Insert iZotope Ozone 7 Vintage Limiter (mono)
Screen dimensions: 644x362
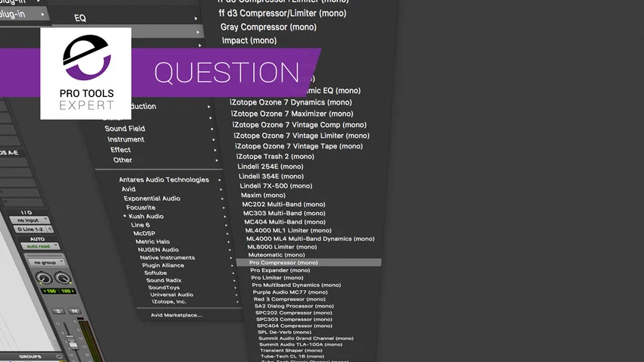(302, 136)
